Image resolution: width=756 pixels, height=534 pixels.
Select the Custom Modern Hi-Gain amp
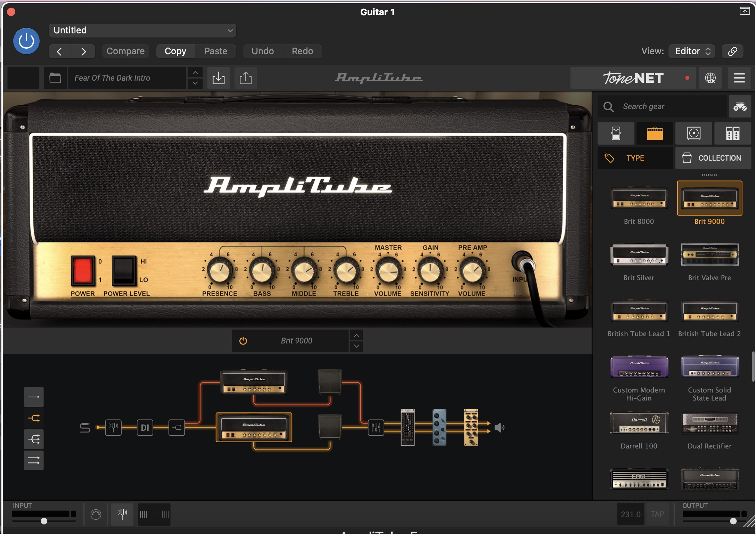639,367
